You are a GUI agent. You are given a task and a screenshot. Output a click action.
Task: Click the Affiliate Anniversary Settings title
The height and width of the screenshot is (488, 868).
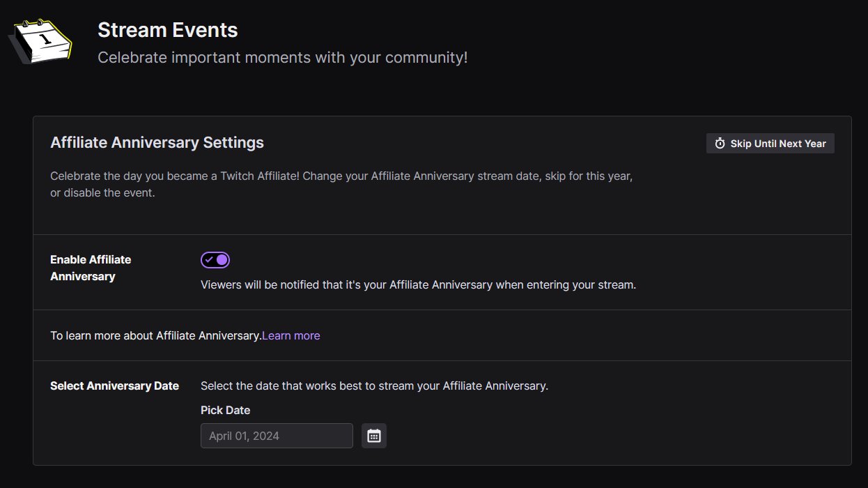pyautogui.click(x=157, y=143)
